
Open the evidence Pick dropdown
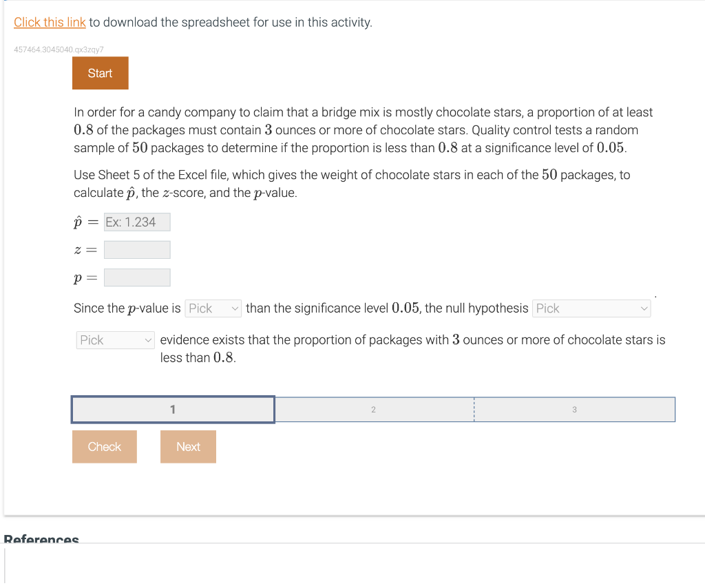pyautogui.click(x=115, y=339)
